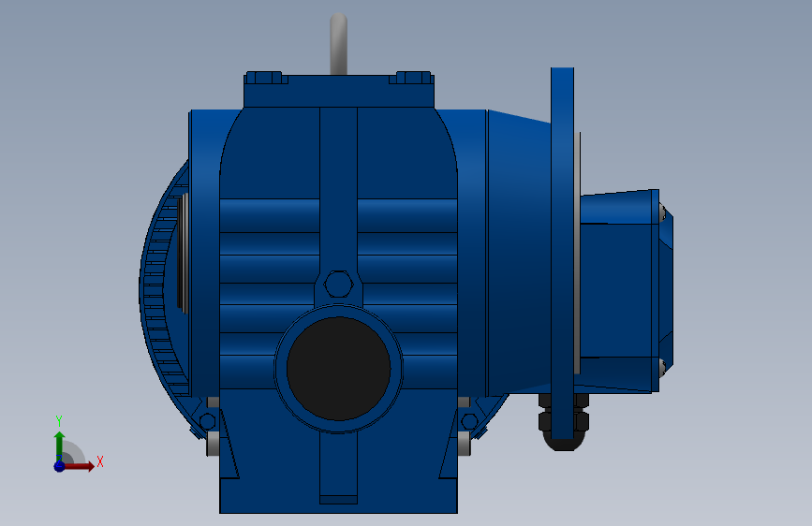Viewport: 812px width, 526px height.
Task: Select the gray lifting eye rod on top
Action: 339,44
